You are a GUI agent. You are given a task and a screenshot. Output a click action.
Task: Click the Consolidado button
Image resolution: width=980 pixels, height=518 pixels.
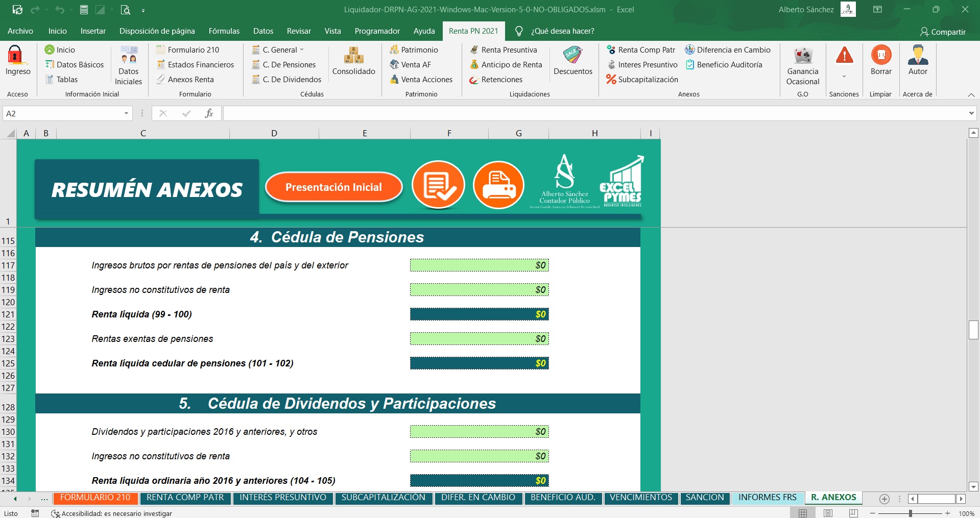[x=353, y=61]
